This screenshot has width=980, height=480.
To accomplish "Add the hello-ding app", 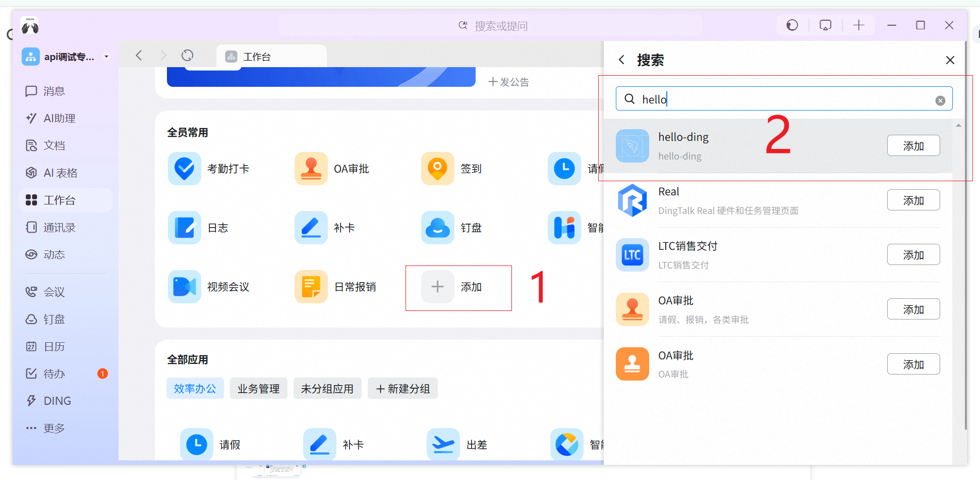I will pyautogui.click(x=913, y=146).
